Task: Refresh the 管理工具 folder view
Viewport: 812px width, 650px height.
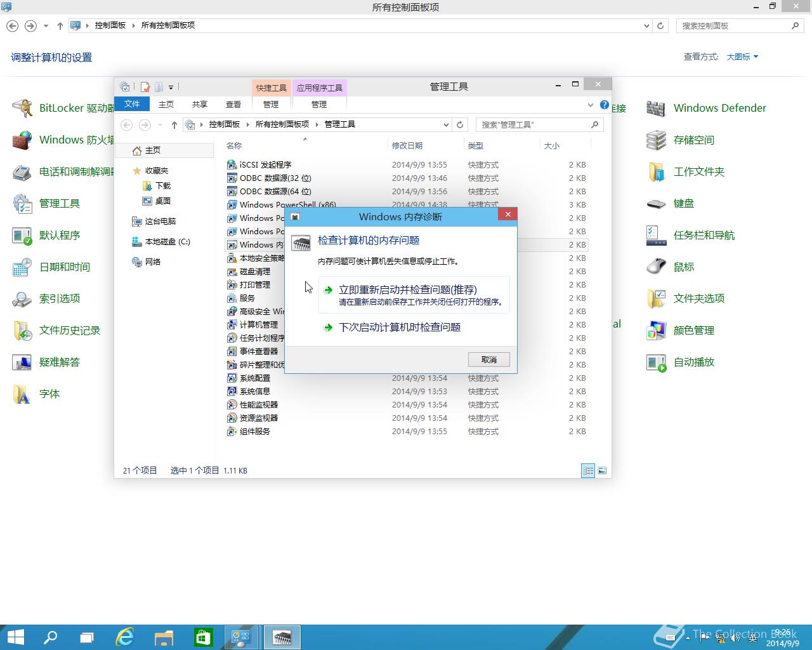Action: [461, 125]
